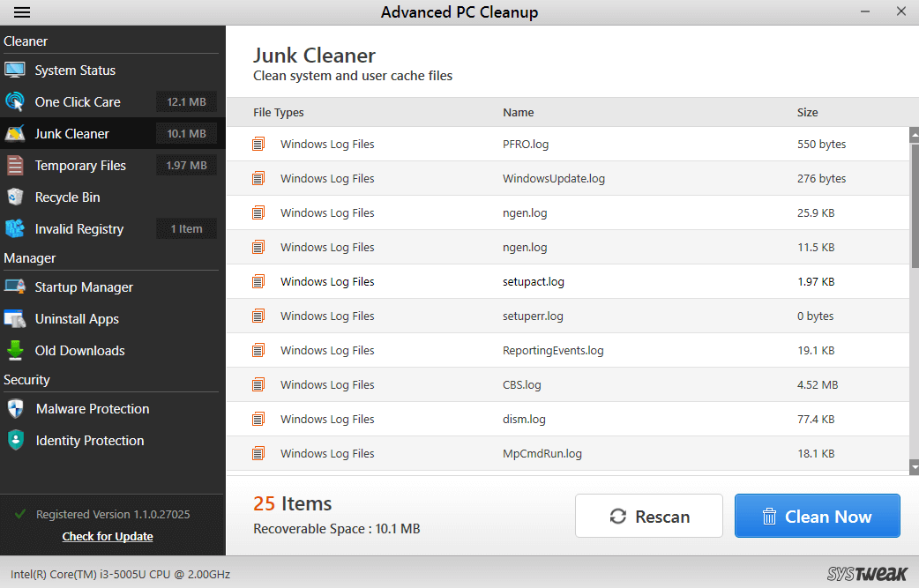Viewport: 919px width, 588px height.
Task: Select the Recycle Bin icon in sidebar
Action: (15, 197)
